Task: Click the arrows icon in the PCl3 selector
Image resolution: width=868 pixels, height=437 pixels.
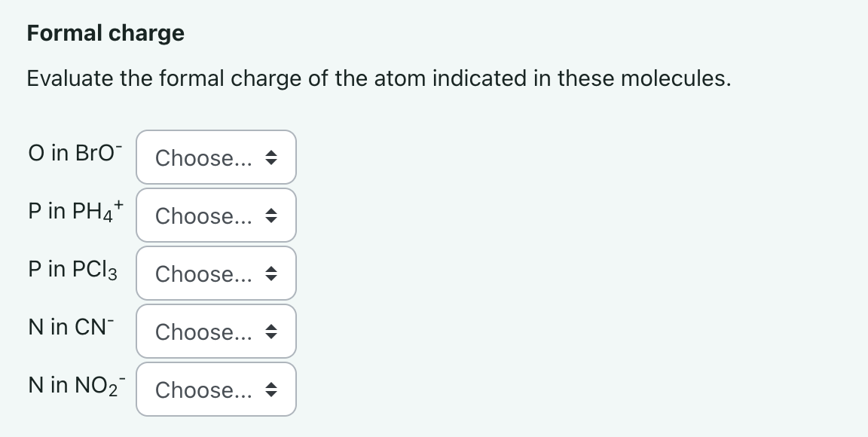Action: click(x=271, y=274)
